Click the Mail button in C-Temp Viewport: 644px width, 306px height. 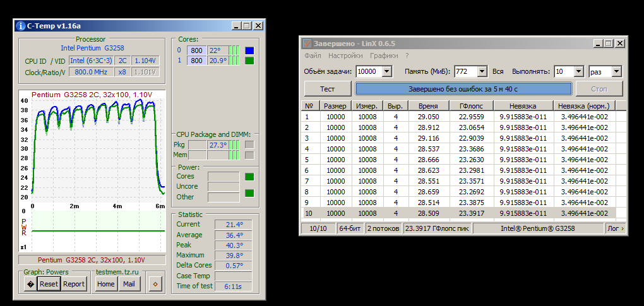pos(129,283)
